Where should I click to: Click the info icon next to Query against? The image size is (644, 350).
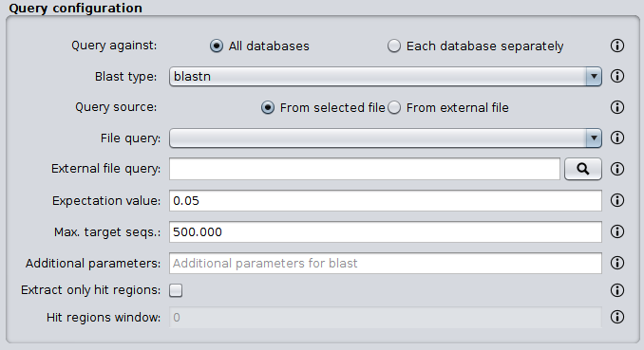click(616, 46)
